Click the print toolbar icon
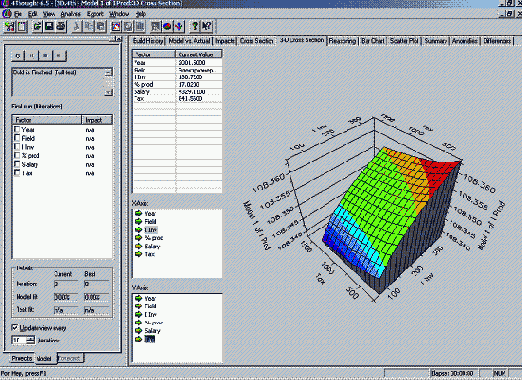Screen dimensions: 522x380 tap(61, 27)
